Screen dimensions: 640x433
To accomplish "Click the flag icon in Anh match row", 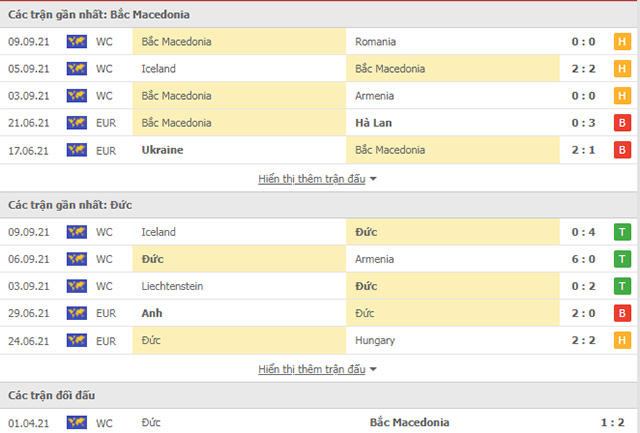I will pyautogui.click(x=76, y=313).
